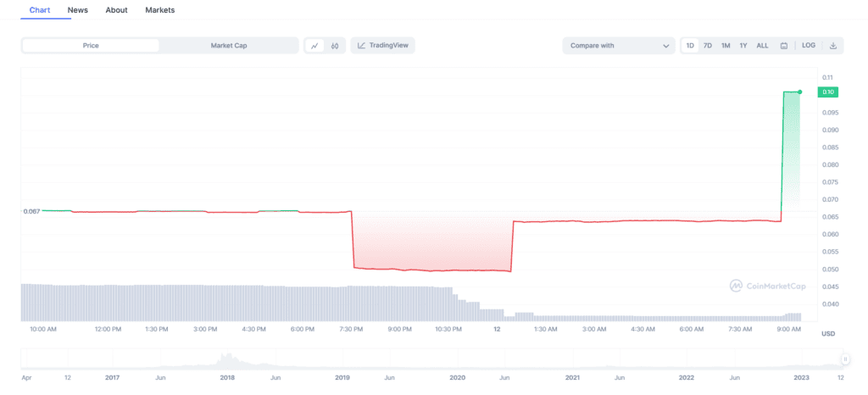Select the 1Y time range

pyautogui.click(x=743, y=46)
